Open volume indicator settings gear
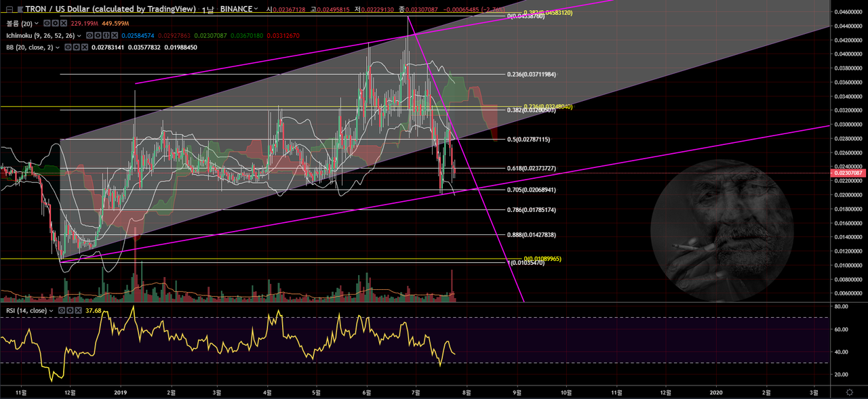Image resolution: width=868 pixels, height=399 pixels. pyautogui.click(x=55, y=23)
